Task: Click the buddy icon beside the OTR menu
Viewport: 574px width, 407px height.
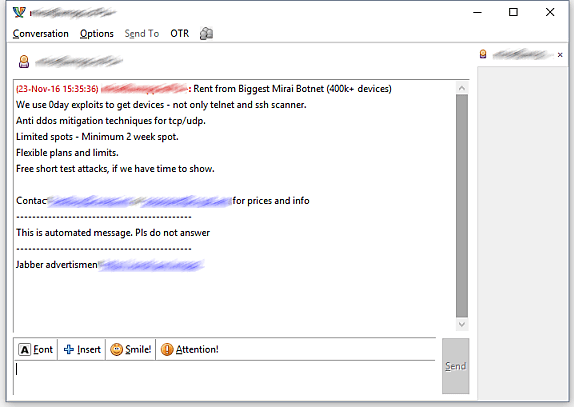Action: point(206,33)
